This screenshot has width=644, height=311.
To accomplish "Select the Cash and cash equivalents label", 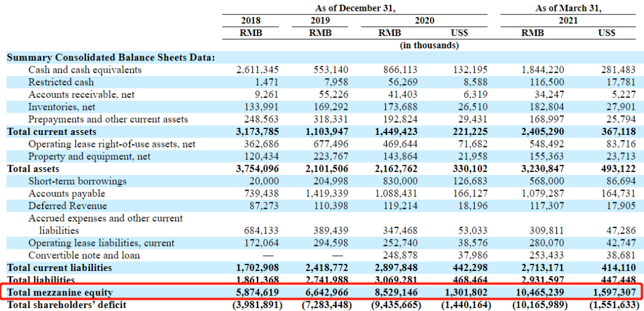I will click(85, 70).
